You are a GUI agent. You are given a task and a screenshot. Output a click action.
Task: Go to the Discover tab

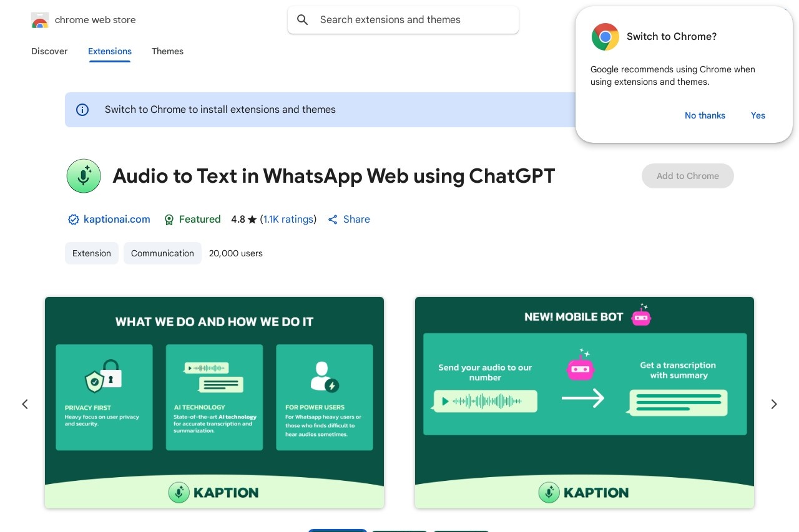tap(49, 51)
